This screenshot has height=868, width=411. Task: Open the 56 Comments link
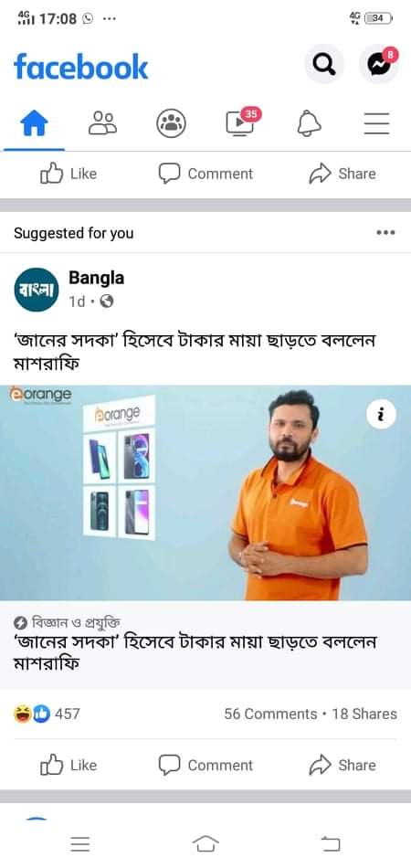[x=270, y=715]
